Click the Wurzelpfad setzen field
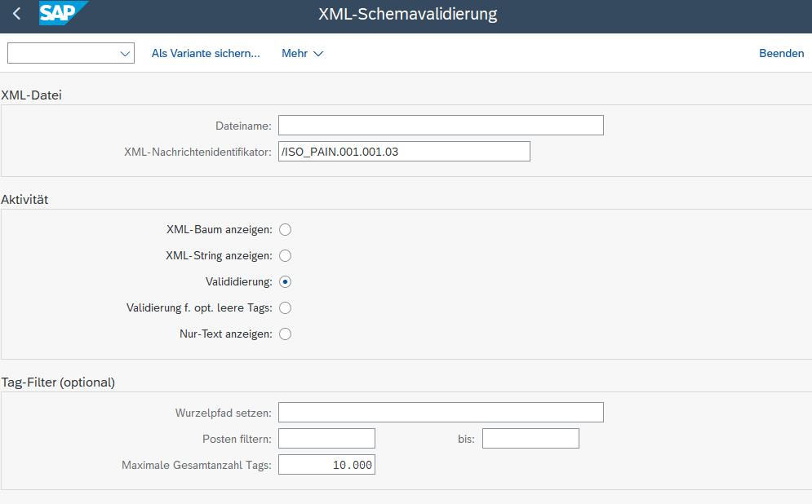Viewport: 812px width, 504px height. [x=441, y=413]
